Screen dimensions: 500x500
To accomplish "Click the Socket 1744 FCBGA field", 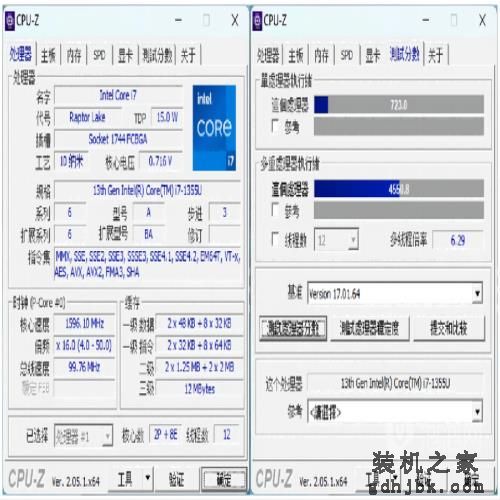I will pyautogui.click(x=118, y=139).
